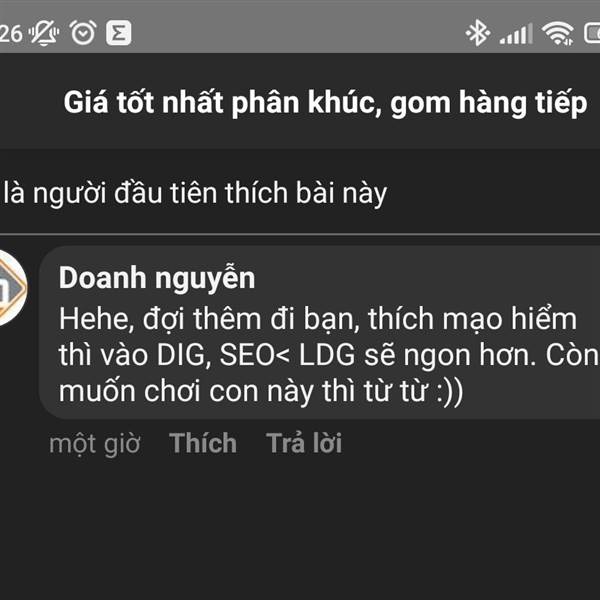Tap the divider line above the comment
Image resolution: width=600 pixels, height=600 pixels.
pos(300,234)
